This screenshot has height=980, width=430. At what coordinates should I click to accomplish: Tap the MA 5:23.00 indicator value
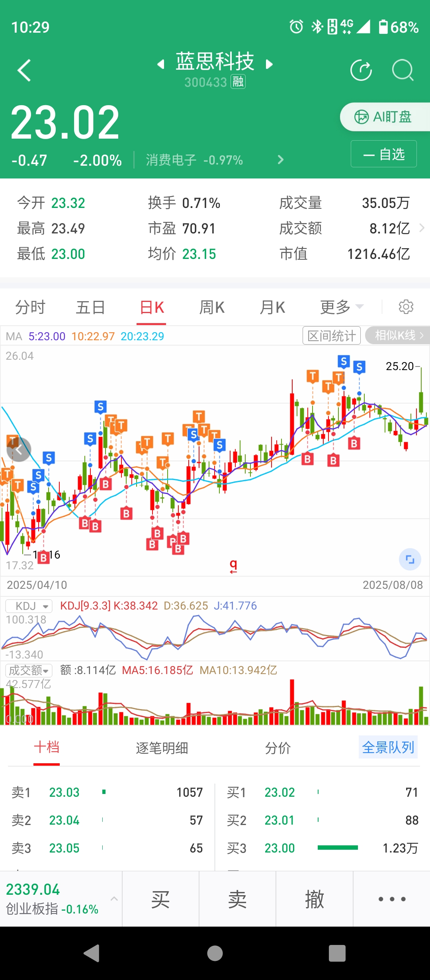pyautogui.click(x=47, y=336)
